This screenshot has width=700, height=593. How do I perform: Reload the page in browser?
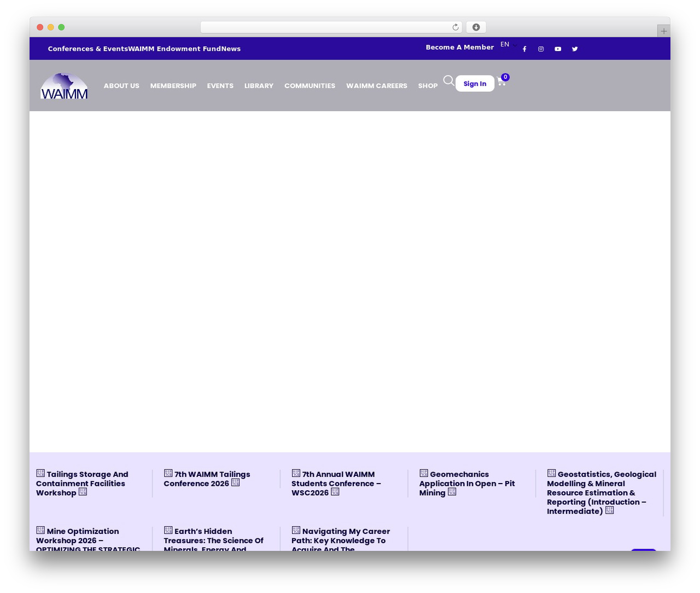[x=456, y=27]
